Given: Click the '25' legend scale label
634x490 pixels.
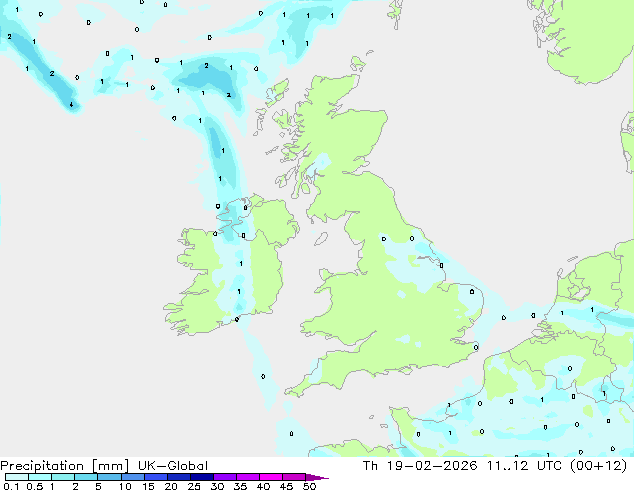Looking at the screenshot, I should click(x=194, y=486).
